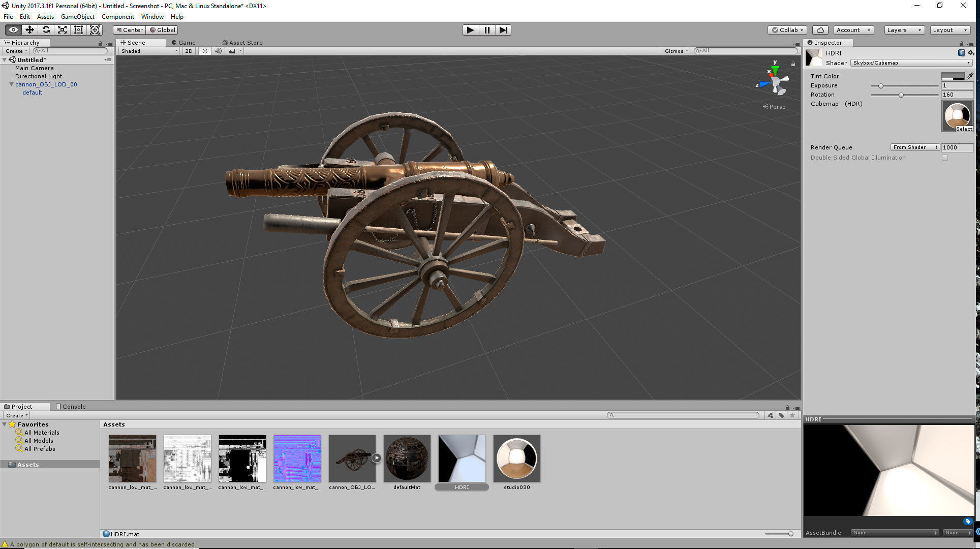Collapse the cannon_OBJ_LOD_00 hierarchy item
The image size is (980, 549).
(11, 84)
